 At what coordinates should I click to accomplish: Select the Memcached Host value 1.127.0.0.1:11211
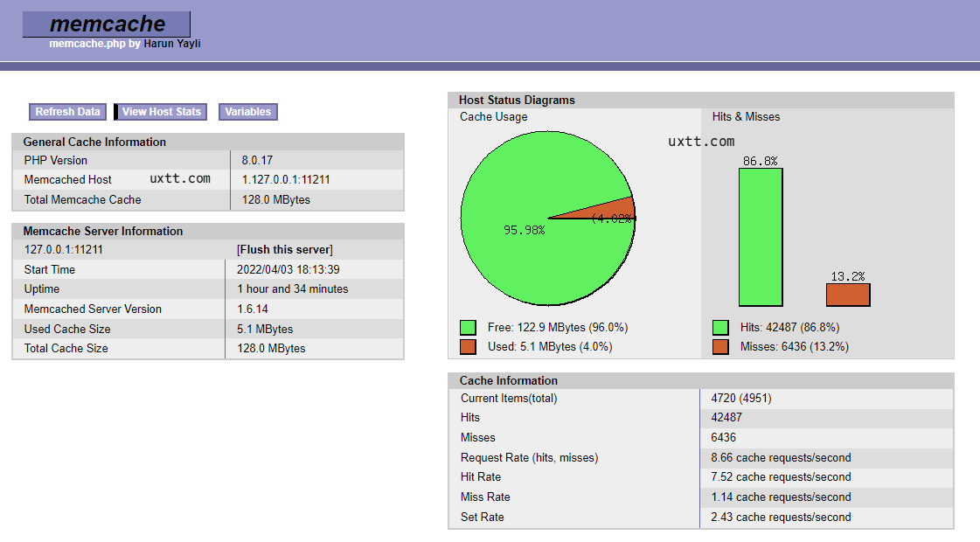(286, 180)
